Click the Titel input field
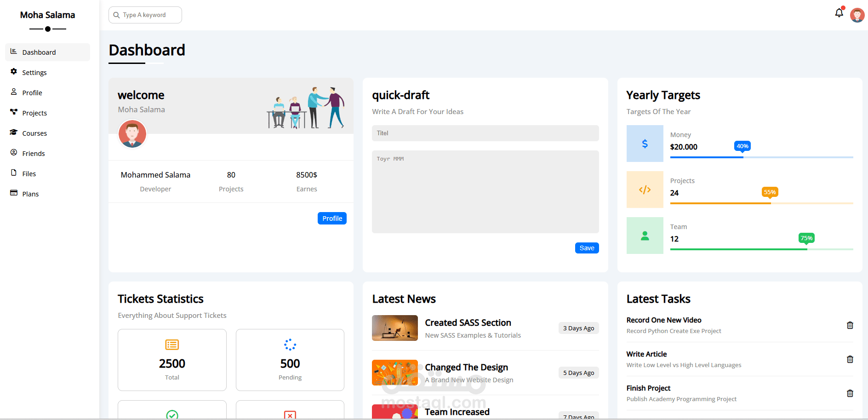868x420 pixels. 485,133
